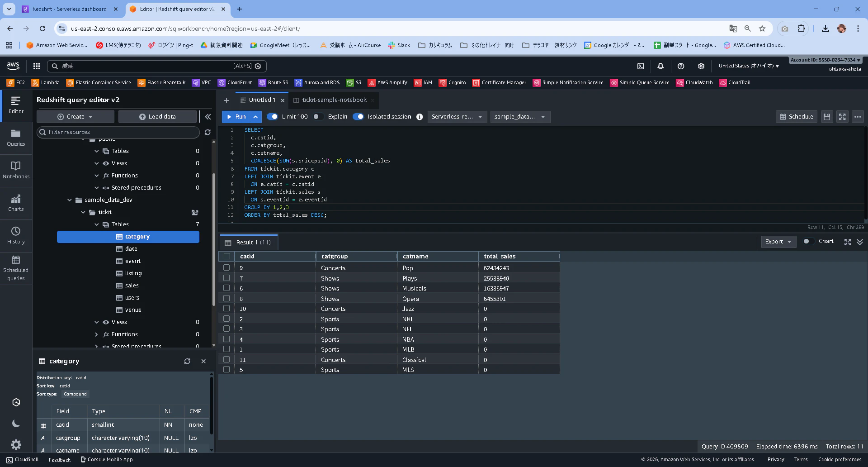The height and width of the screenshot is (467, 868).
Task: Click the AWS search box
Action: pos(156,66)
